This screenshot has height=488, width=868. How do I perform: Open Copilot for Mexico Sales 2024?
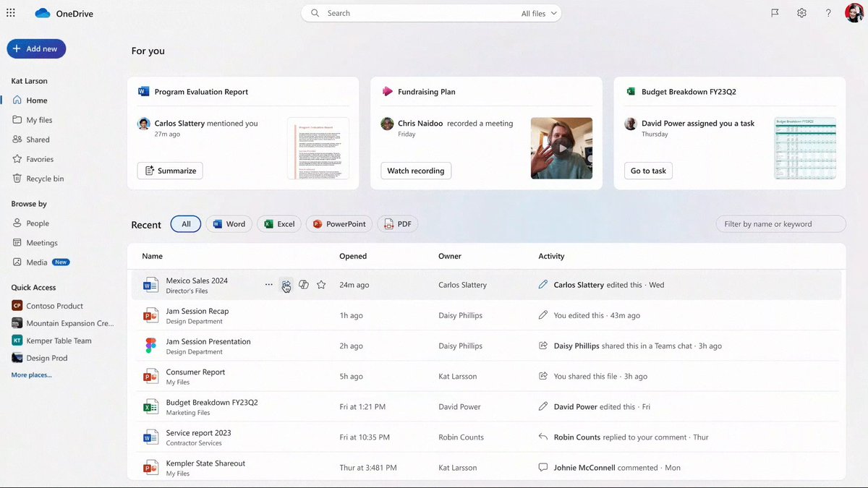tap(304, 285)
